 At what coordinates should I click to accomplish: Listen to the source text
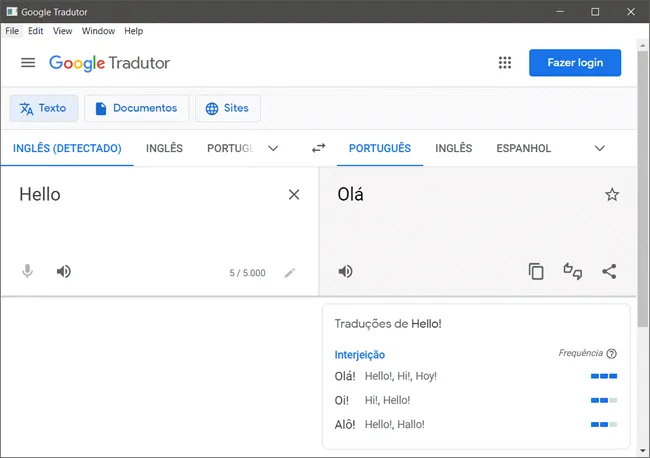point(63,271)
